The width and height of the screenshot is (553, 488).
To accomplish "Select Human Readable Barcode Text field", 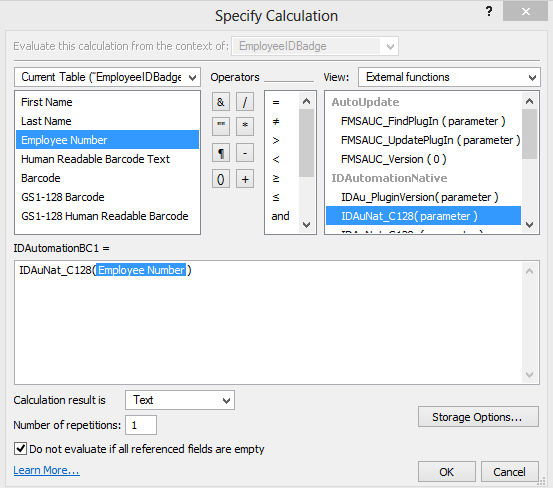I will pos(108,159).
